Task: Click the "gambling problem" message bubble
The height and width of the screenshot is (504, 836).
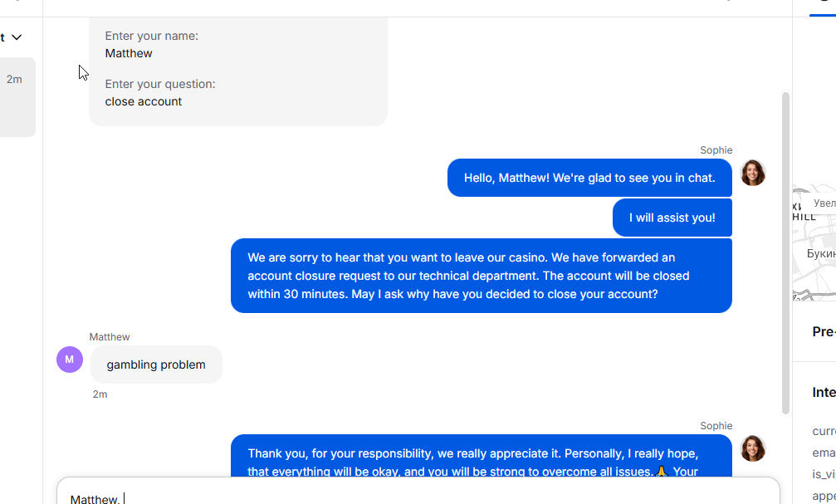Action: coord(156,365)
